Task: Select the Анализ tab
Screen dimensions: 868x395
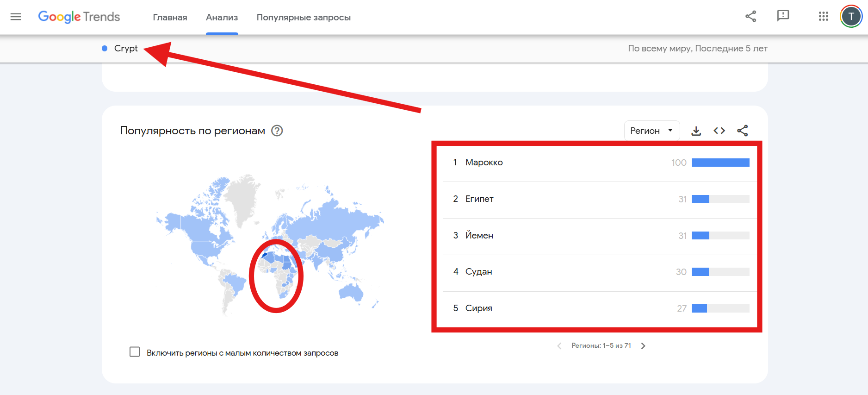Action: 222,18
